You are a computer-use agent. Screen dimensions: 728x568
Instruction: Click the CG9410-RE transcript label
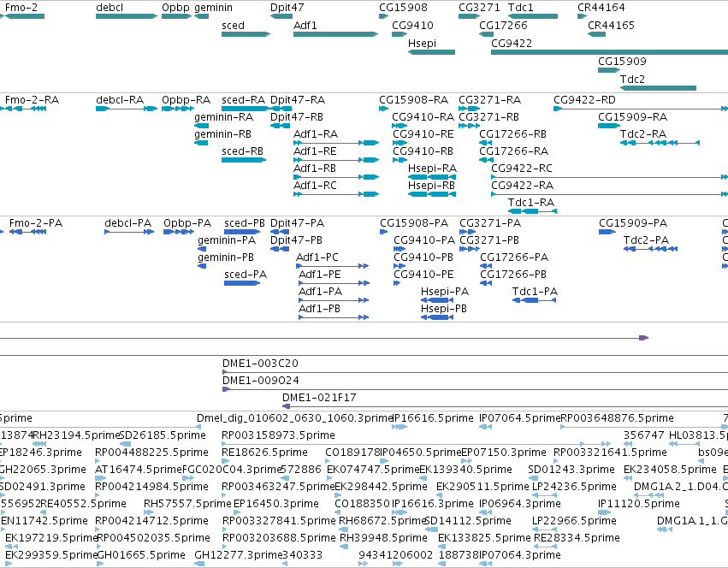(423, 134)
